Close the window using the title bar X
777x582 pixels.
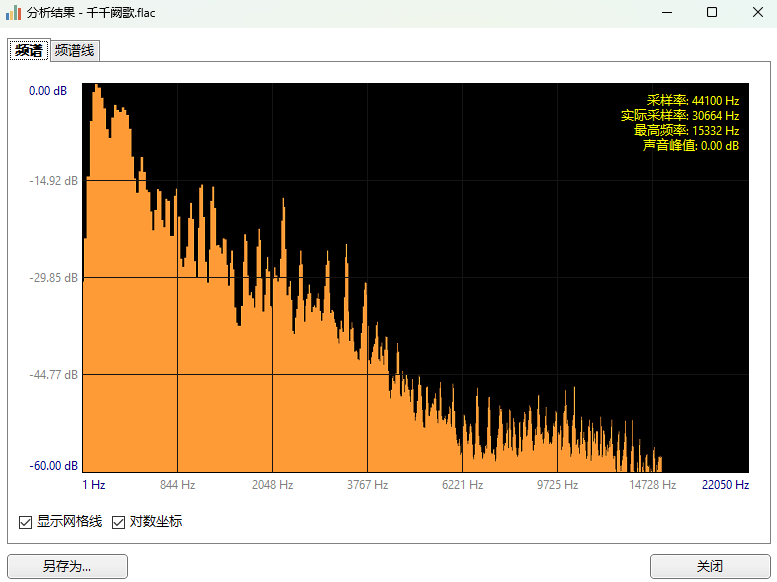757,13
